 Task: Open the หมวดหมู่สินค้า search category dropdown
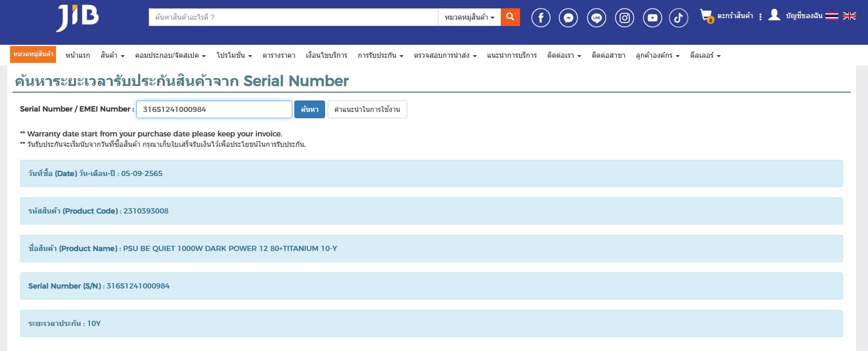(x=469, y=17)
